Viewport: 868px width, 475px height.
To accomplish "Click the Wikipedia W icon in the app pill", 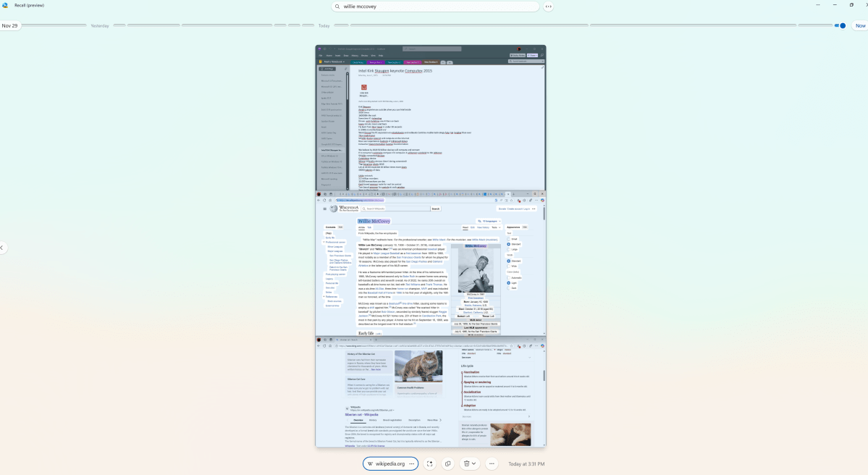I will click(370, 463).
